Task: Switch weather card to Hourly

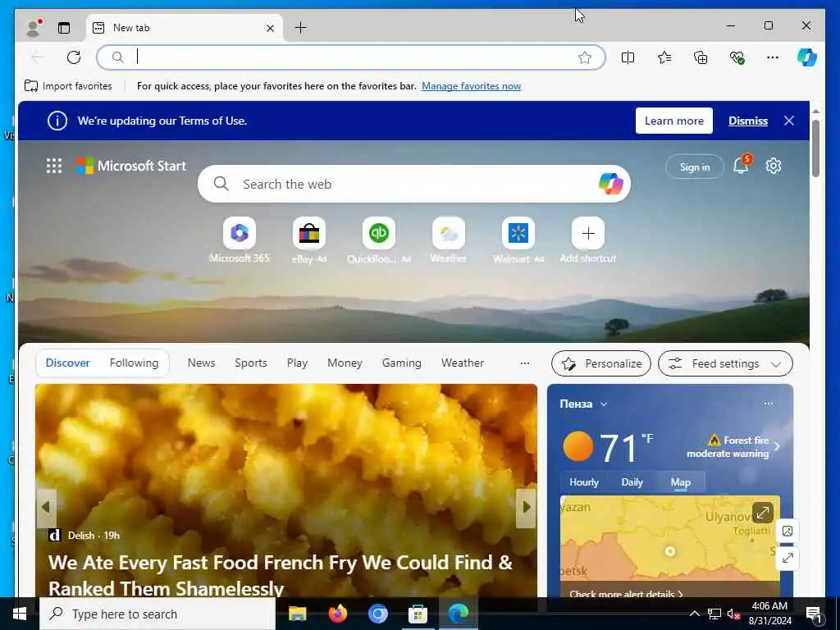Action: 583,482
